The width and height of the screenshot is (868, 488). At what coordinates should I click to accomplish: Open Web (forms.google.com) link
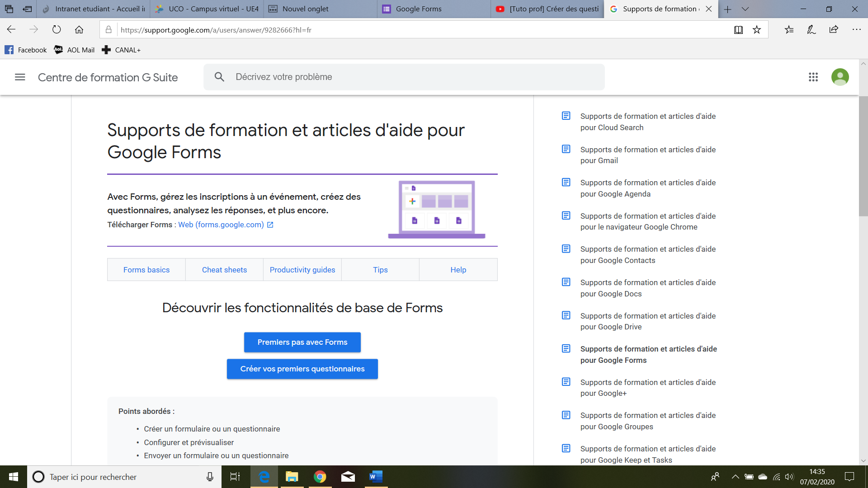click(221, 225)
